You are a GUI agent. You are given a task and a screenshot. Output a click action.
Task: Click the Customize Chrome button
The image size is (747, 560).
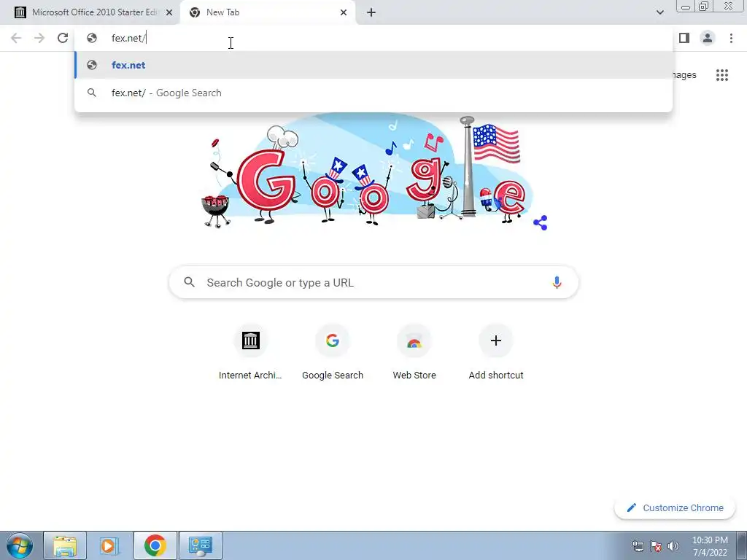675,508
